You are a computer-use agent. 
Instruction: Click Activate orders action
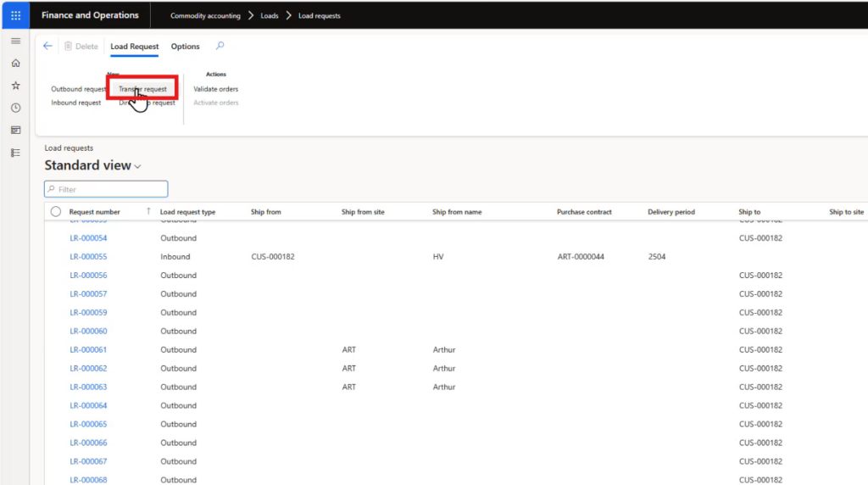[x=216, y=103]
